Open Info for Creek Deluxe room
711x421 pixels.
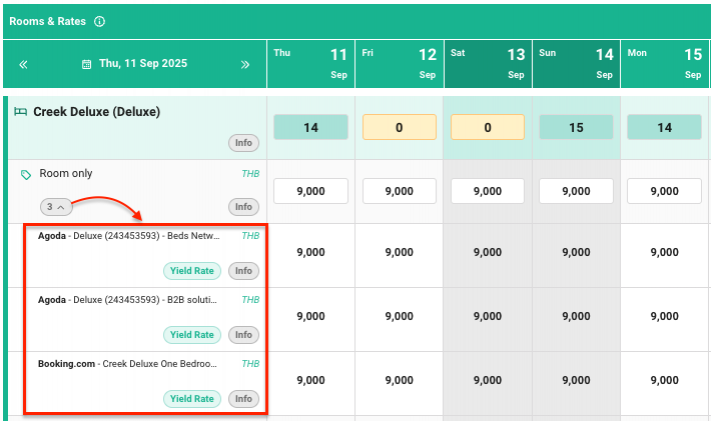pos(243,143)
